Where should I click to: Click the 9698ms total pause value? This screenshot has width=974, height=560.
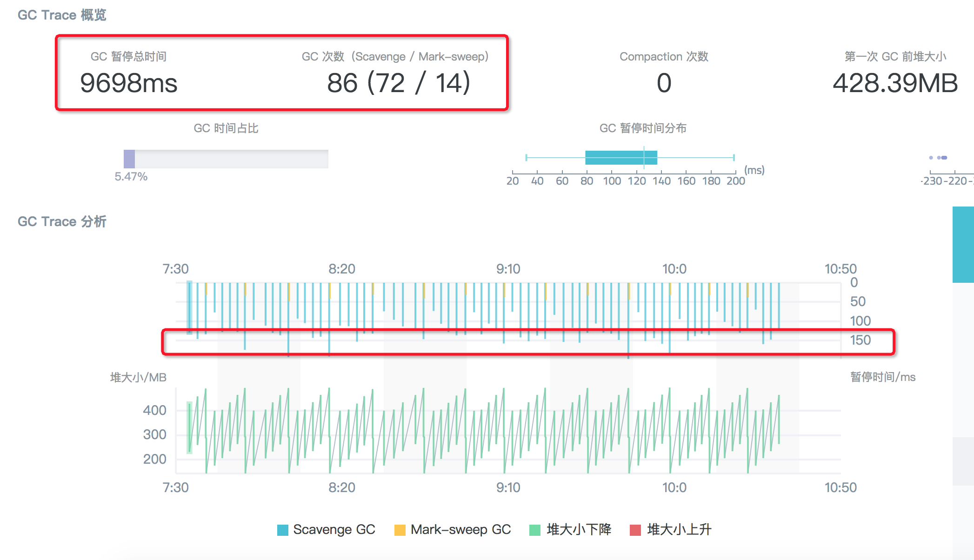pos(129,83)
